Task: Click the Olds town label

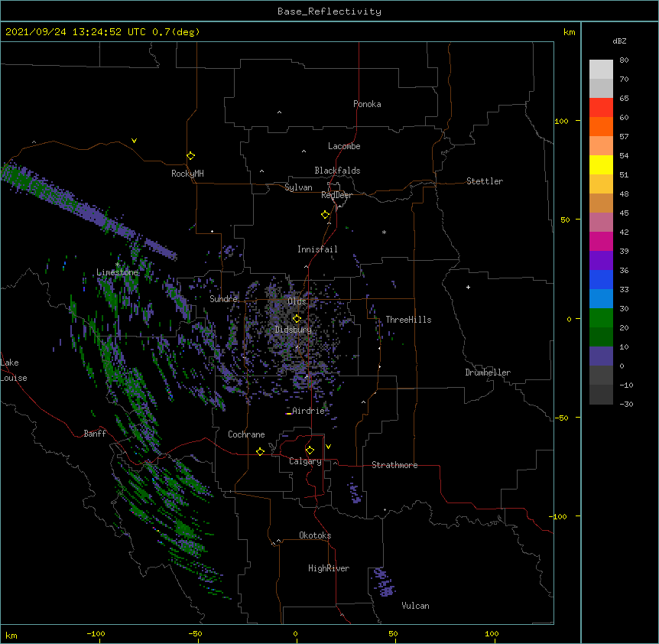Action: point(297,301)
